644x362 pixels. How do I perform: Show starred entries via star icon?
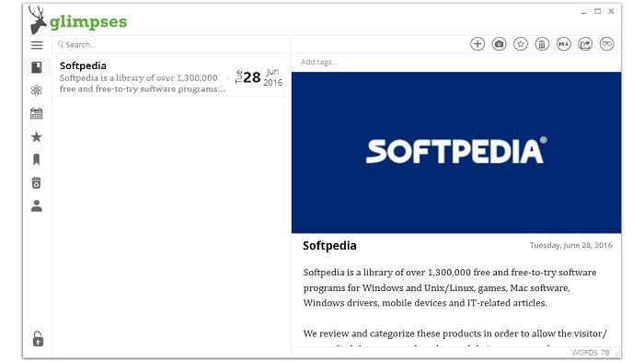tap(37, 136)
